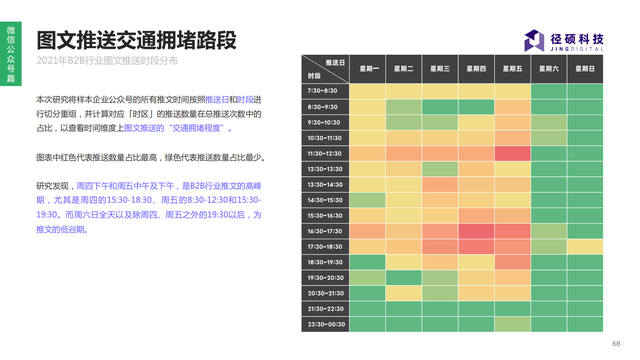Click the 径硕科技 purple logo icon
640x360 pixels.
(x=534, y=40)
